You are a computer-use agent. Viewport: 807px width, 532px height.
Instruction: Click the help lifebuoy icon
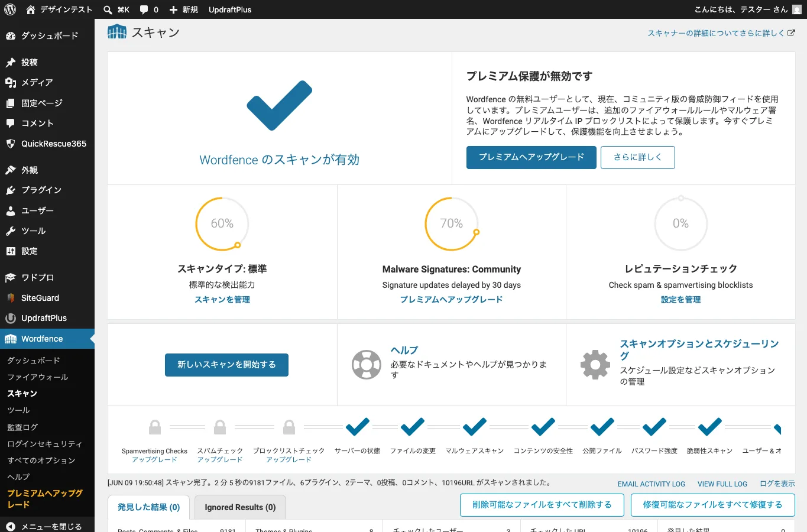[x=367, y=365]
